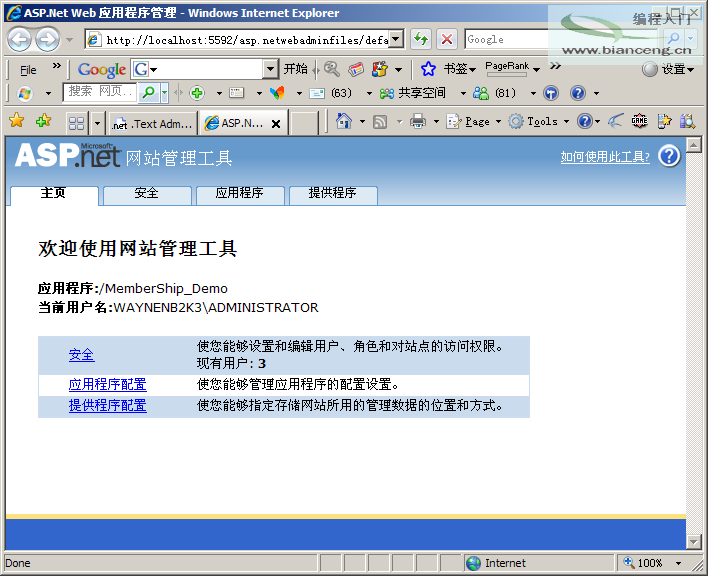The image size is (708, 576).
Task: Open a new blank browser tab
Action: tap(304, 124)
